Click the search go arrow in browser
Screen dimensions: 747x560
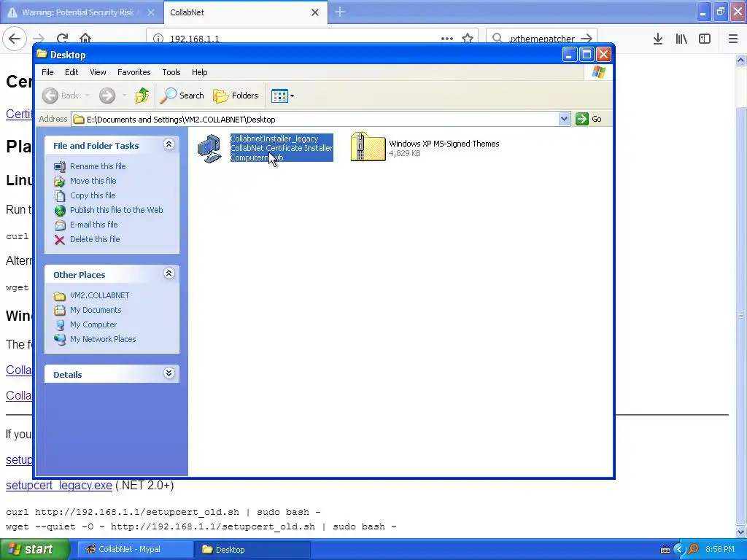[587, 39]
